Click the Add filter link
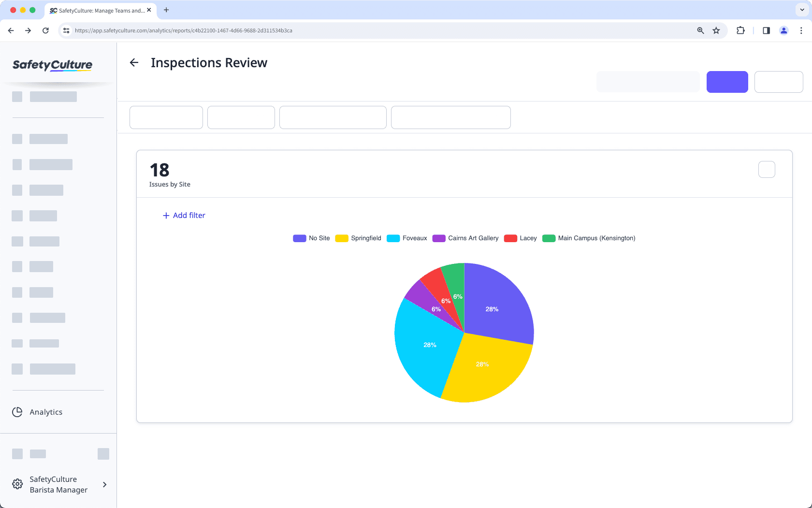Viewport: 812px width, 508px height. click(x=184, y=215)
